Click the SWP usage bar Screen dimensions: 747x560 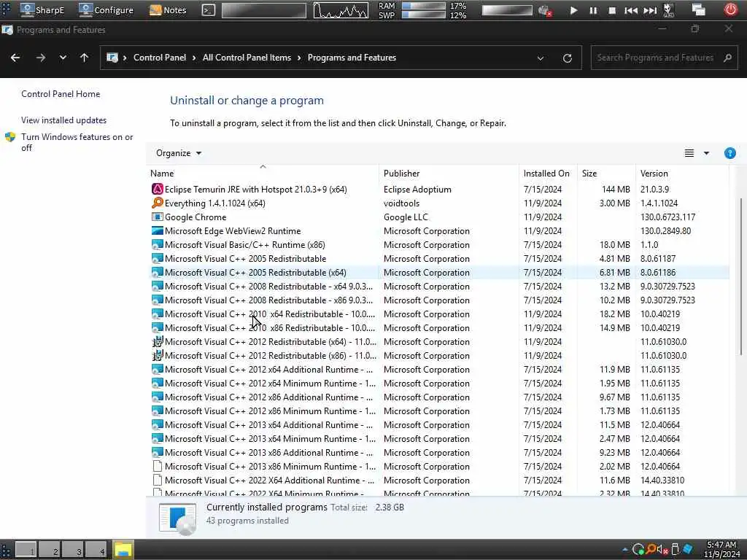click(424, 15)
